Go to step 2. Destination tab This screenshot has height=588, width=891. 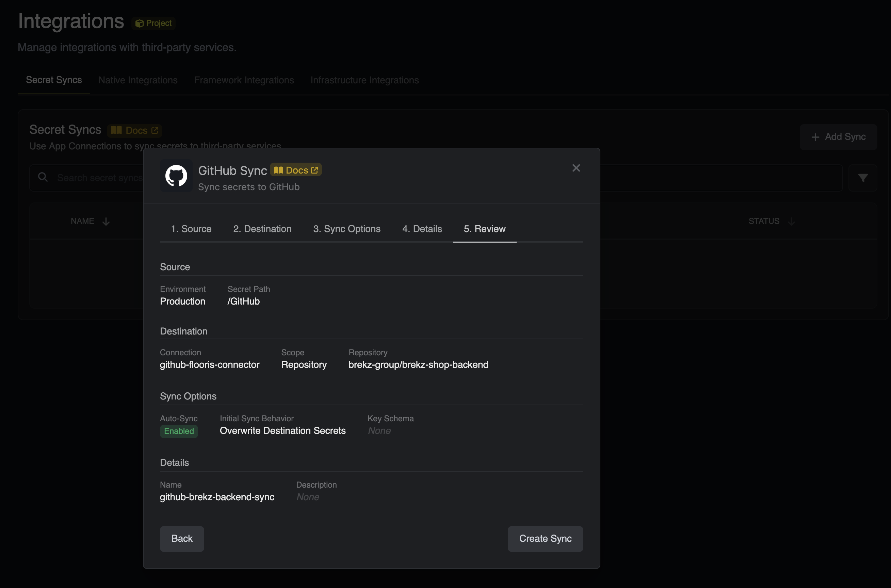click(x=262, y=229)
